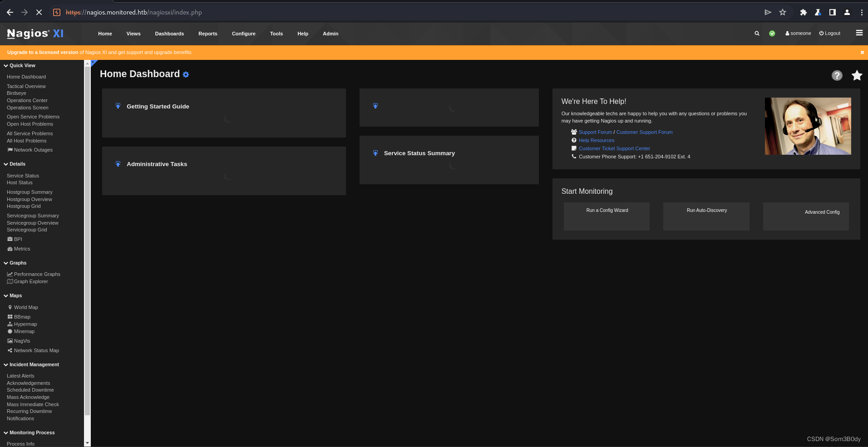Collapse the Incident Management section
The image size is (868, 447).
coord(31,364)
